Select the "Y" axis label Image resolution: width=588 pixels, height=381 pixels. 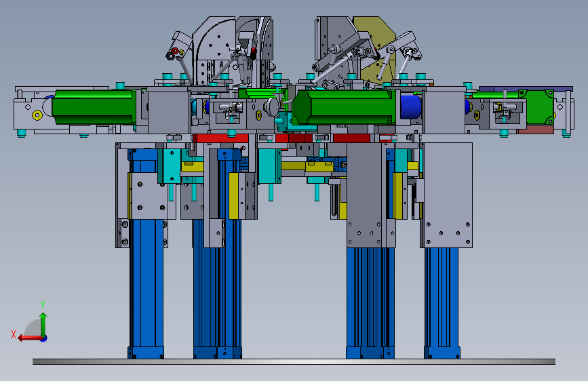43,304
